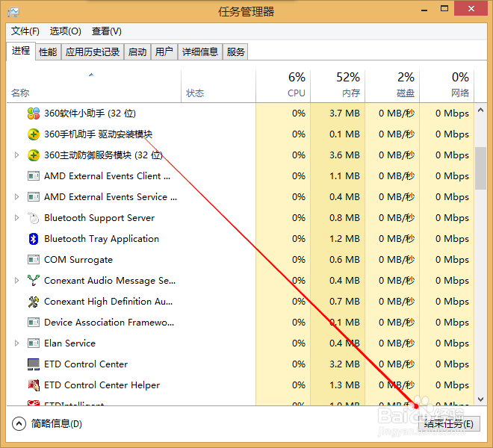Click the Bluetooth Support Server icon
Viewport: 493px width, 448px height.
[x=34, y=218]
